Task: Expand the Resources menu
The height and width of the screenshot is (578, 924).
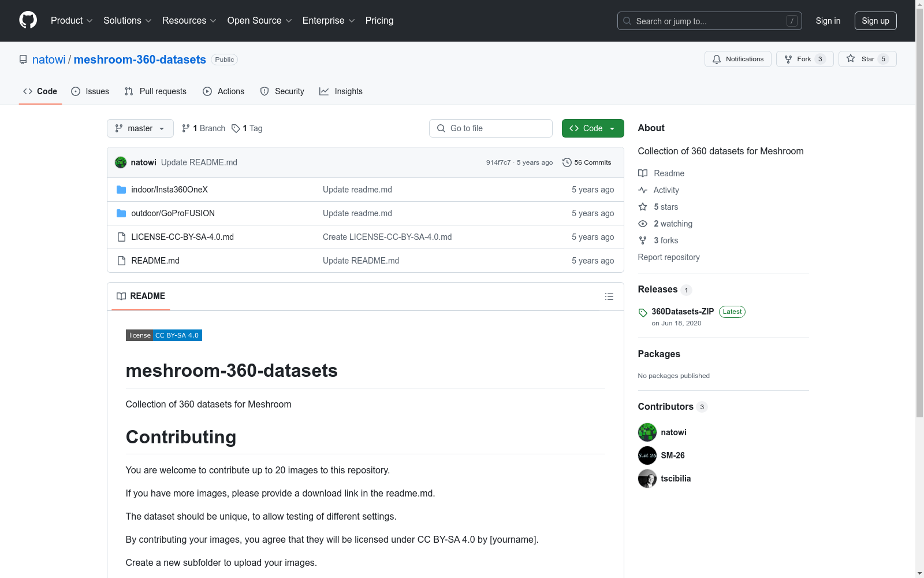Action: (189, 21)
